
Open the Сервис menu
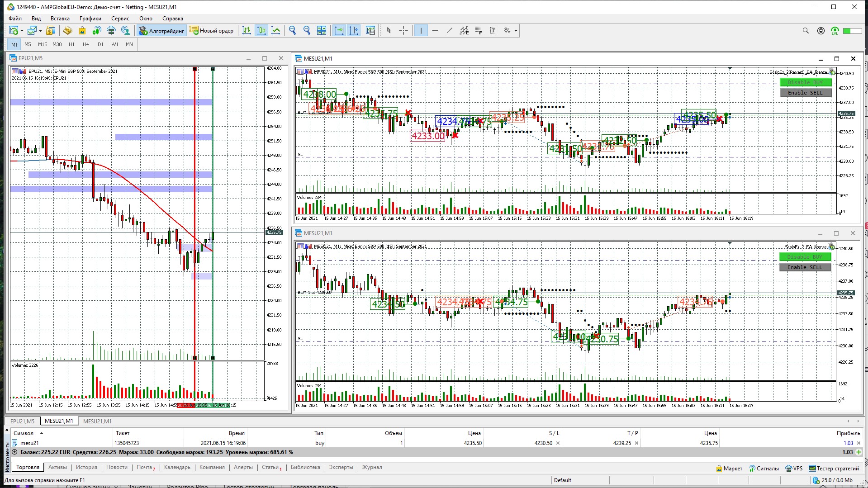[120, 19]
